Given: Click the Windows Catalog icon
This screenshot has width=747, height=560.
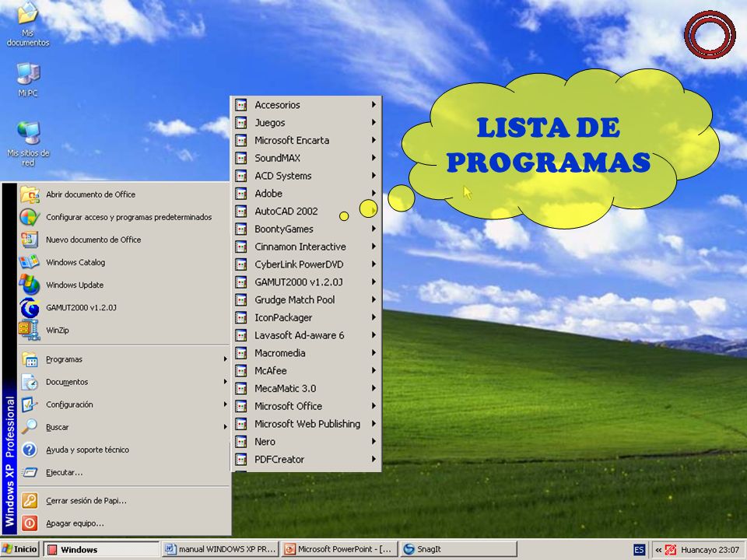Looking at the screenshot, I should pos(30,262).
